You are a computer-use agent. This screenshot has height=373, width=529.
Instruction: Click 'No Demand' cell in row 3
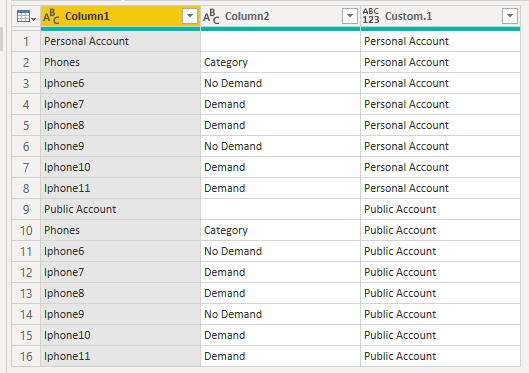(280, 83)
